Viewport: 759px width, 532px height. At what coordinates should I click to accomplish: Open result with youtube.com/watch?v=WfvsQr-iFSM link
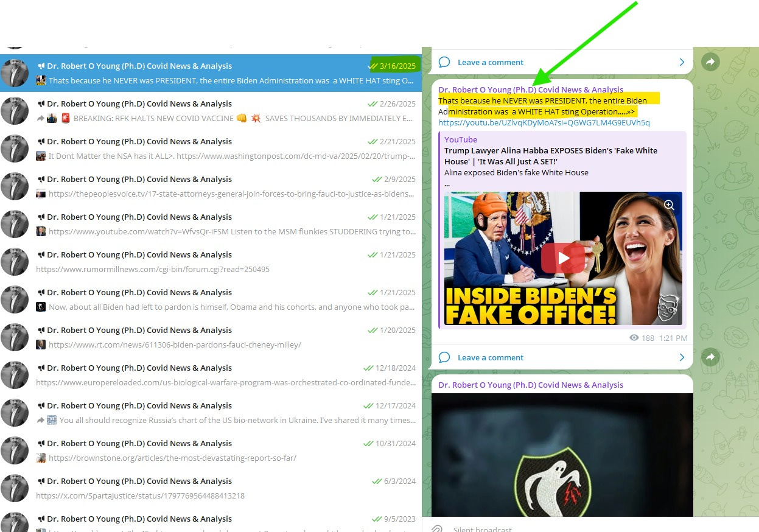click(211, 224)
